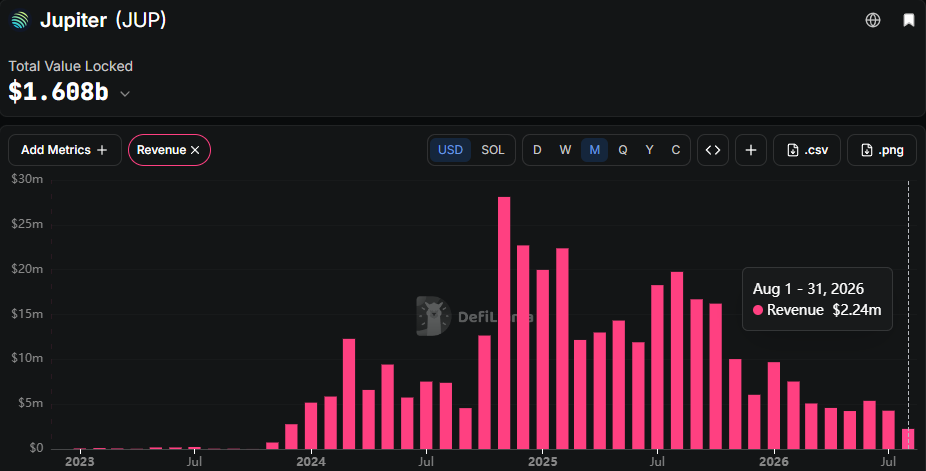Open the globe website icon
The image size is (926, 471).
[873, 20]
